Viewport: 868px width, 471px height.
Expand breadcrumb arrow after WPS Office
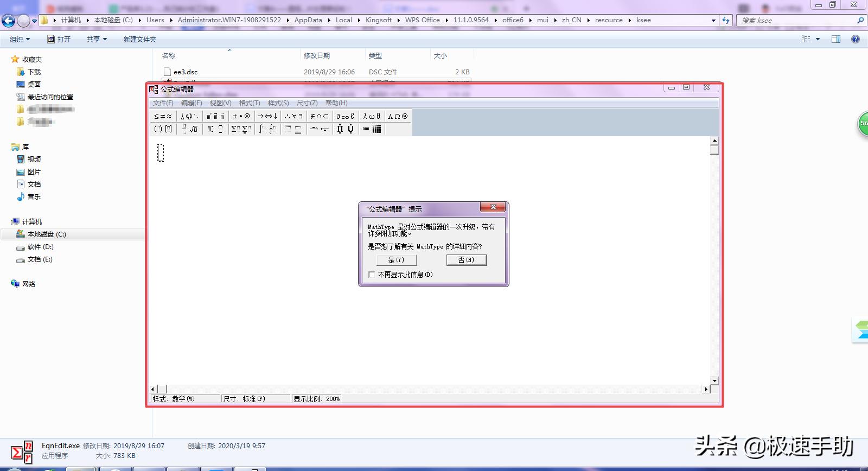click(x=447, y=20)
